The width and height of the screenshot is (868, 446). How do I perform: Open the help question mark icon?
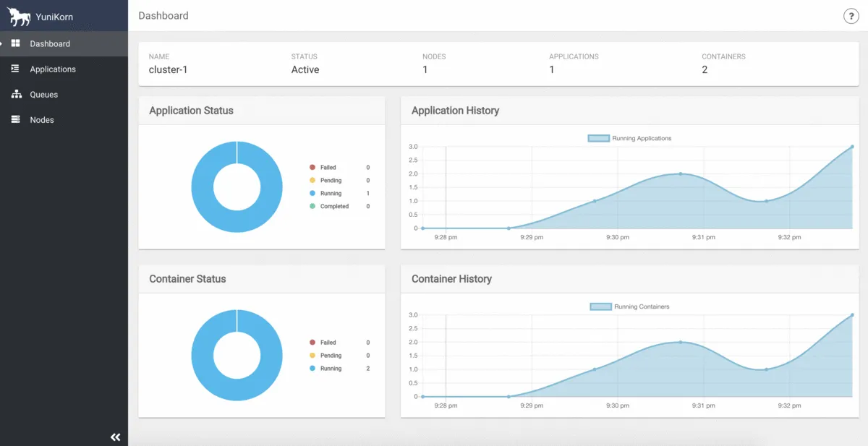(x=851, y=17)
